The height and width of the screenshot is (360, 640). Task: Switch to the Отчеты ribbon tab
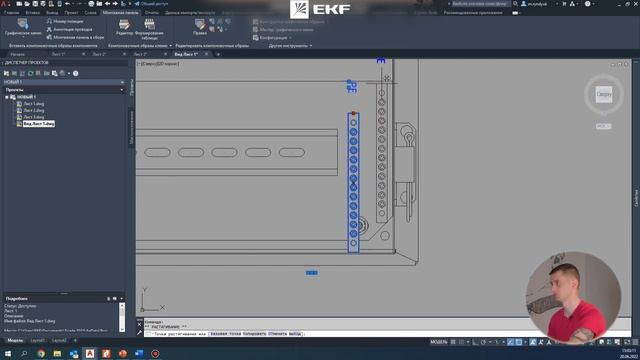(x=151, y=13)
